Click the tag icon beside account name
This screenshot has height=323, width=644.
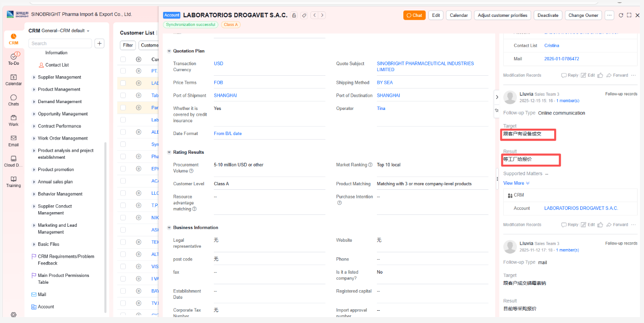(304, 15)
